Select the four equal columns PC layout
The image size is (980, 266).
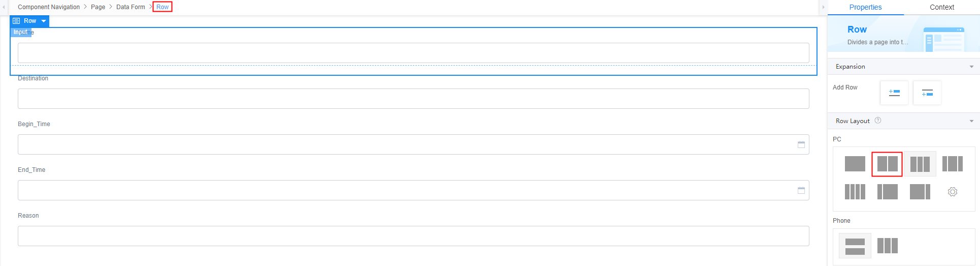pyautogui.click(x=855, y=192)
